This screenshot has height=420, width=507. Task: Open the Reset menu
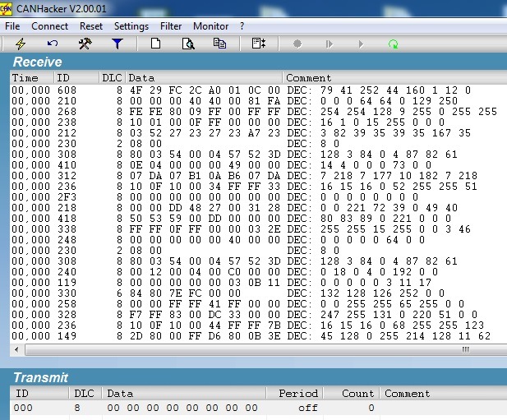tap(91, 26)
